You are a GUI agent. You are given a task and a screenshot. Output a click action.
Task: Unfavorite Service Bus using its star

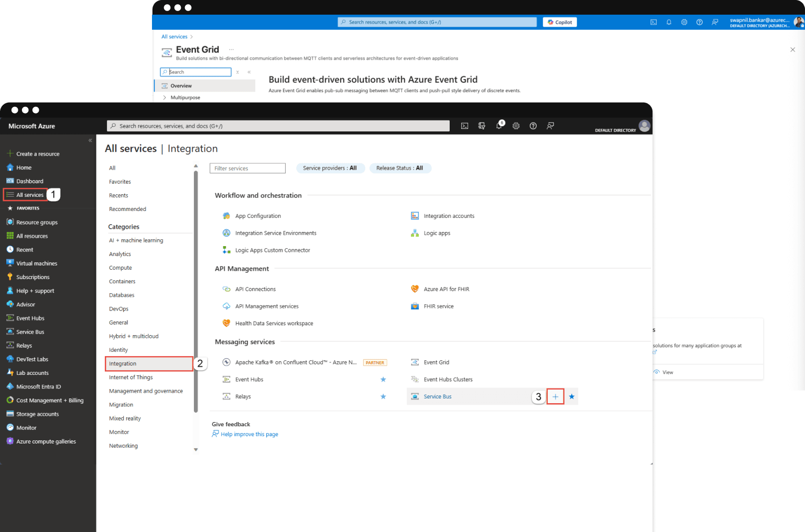click(572, 397)
